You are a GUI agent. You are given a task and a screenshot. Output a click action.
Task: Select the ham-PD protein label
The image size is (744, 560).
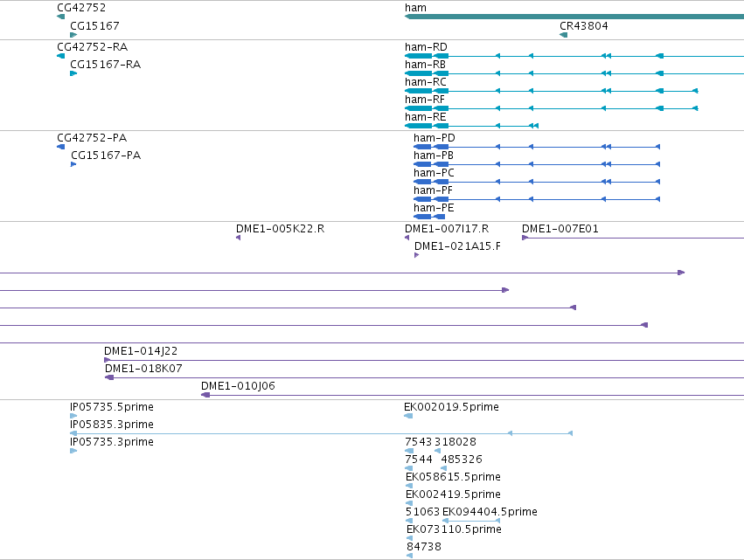pyautogui.click(x=435, y=138)
